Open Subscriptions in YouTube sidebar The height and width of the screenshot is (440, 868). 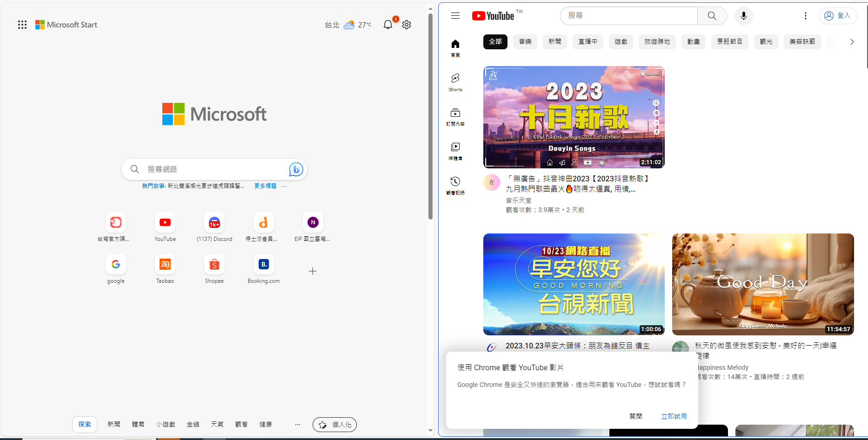tap(455, 117)
